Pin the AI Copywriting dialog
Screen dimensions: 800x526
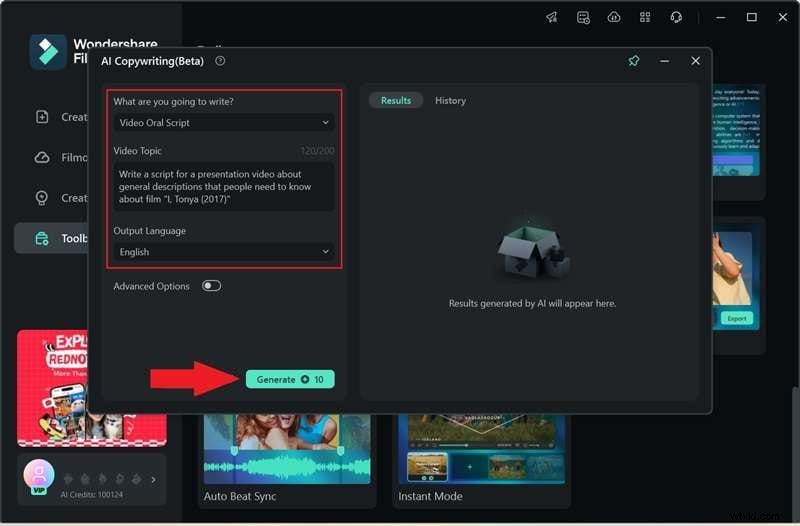634,61
